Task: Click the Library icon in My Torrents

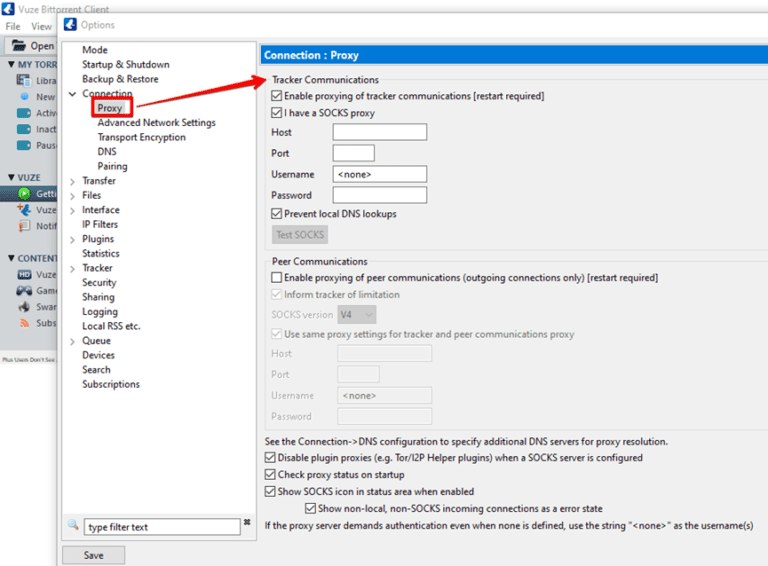Action: click(24, 80)
